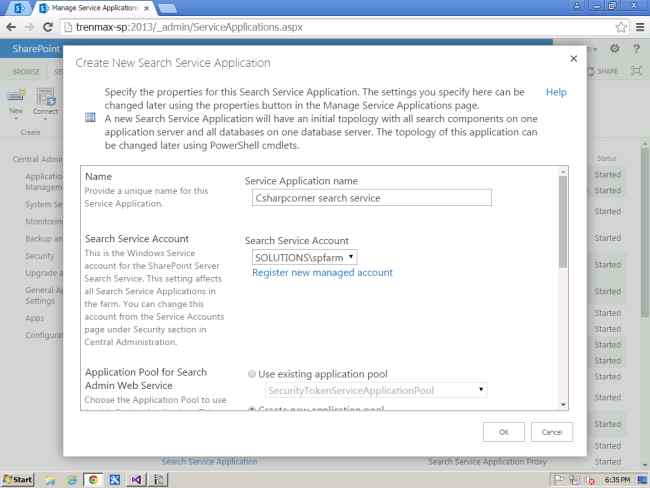Click the information icon left of description
The width and height of the screenshot is (650, 488).
(x=90, y=118)
